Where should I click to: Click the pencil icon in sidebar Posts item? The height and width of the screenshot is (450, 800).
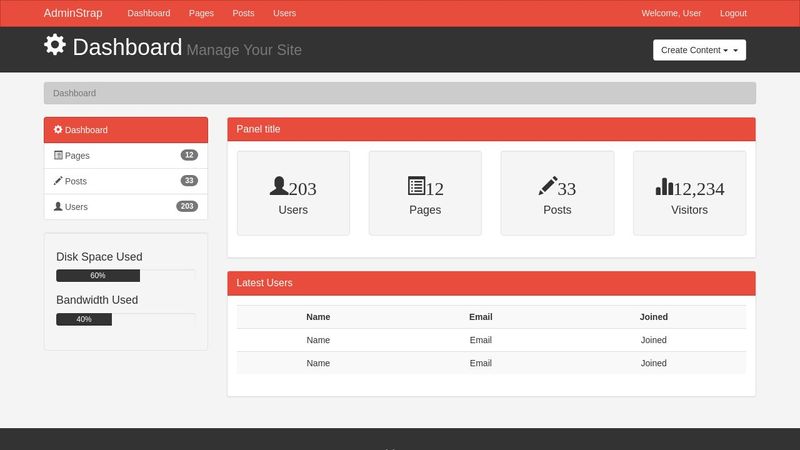[x=58, y=181]
